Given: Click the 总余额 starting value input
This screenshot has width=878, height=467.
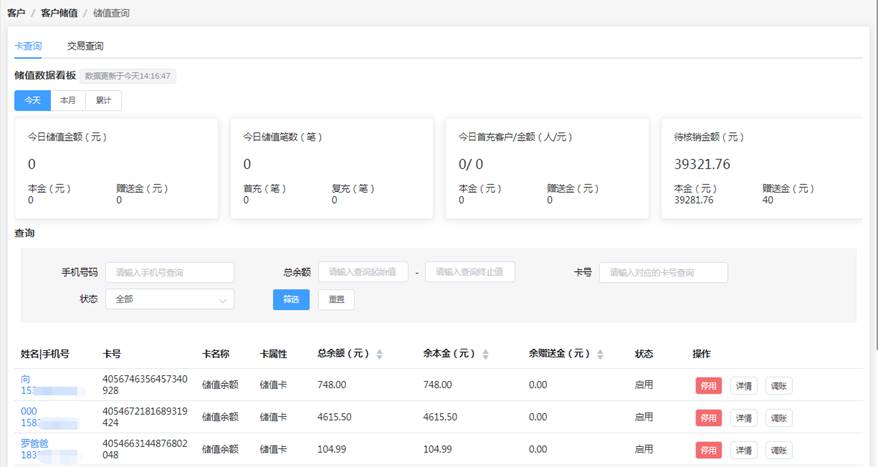Looking at the screenshot, I should pyautogui.click(x=363, y=272).
